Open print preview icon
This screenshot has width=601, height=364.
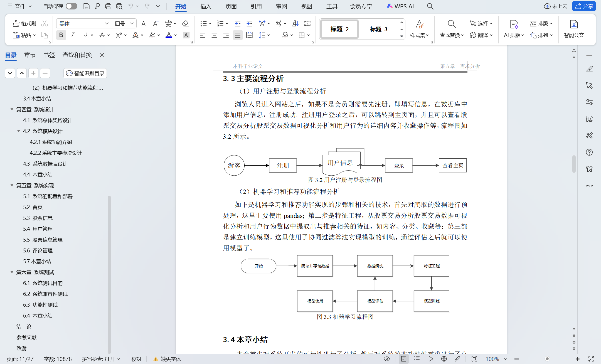click(x=119, y=6)
